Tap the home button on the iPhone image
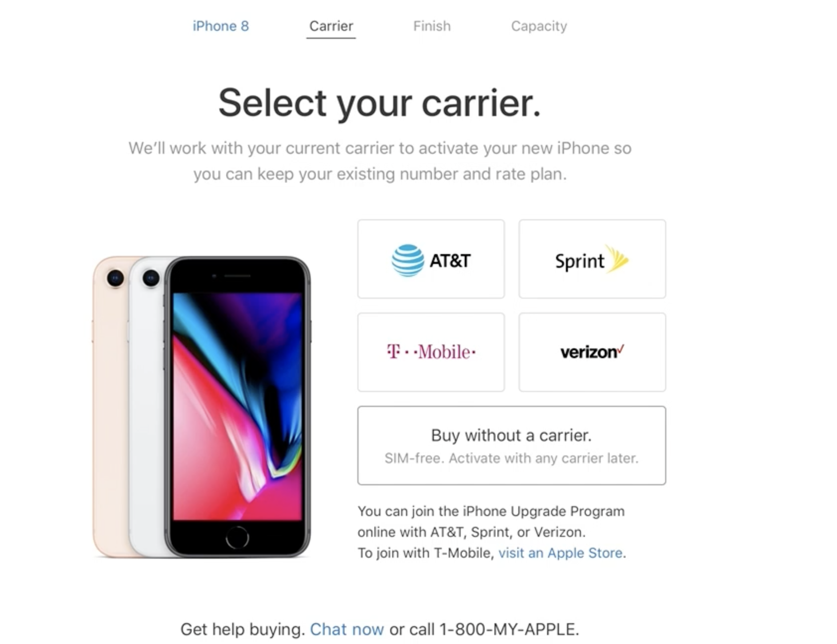Screen dimensions: 837x644 237,538
